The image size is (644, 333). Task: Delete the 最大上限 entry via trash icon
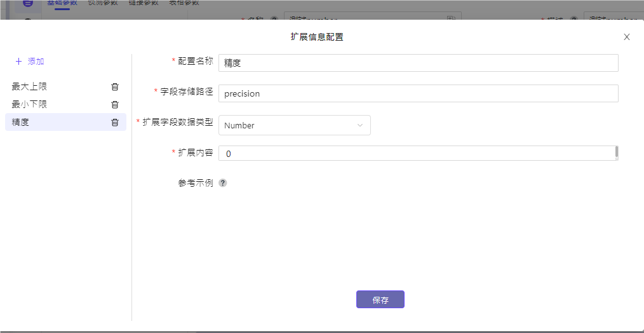point(115,87)
